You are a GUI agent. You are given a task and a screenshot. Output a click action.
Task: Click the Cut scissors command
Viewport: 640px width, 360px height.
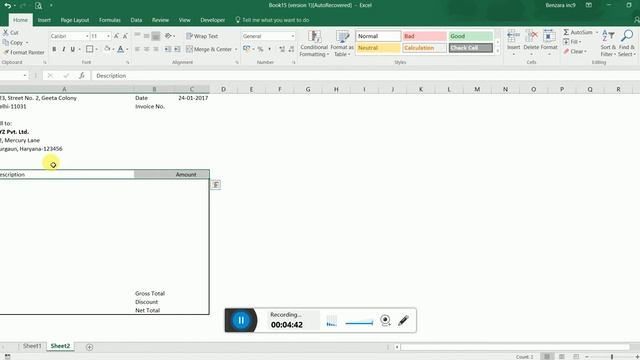click(x=11, y=32)
